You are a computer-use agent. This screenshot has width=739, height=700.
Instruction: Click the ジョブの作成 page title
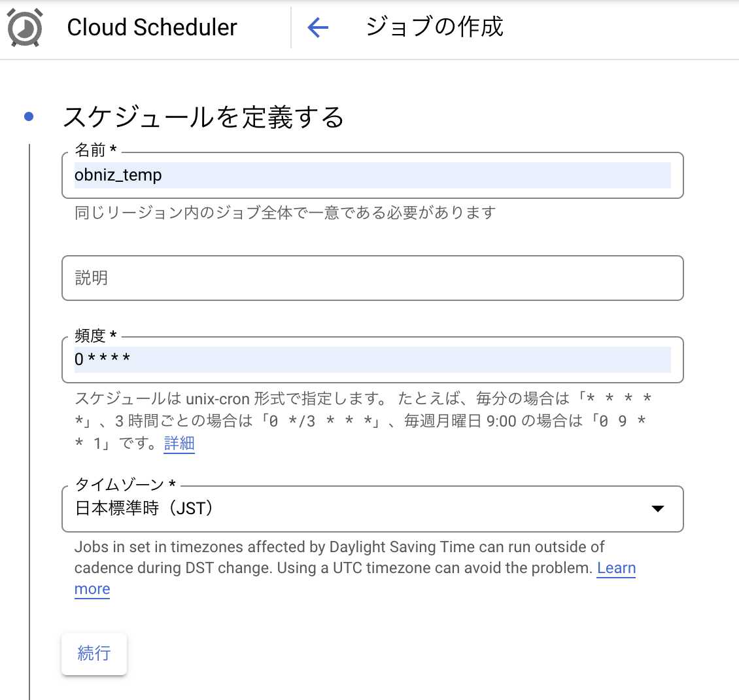pyautogui.click(x=434, y=27)
